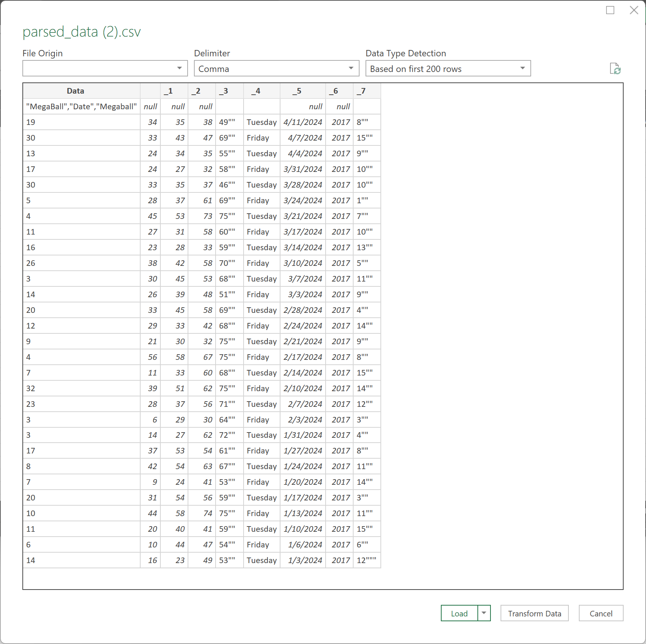Click the date cell 3/24/2024
Screen dimensions: 646x644
tap(303, 201)
